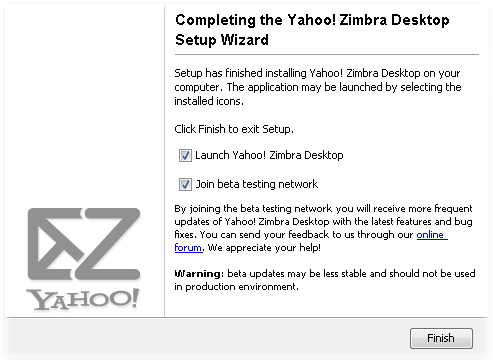The height and width of the screenshot is (363, 493).
Task: Click the Finish button
Action: point(441,338)
